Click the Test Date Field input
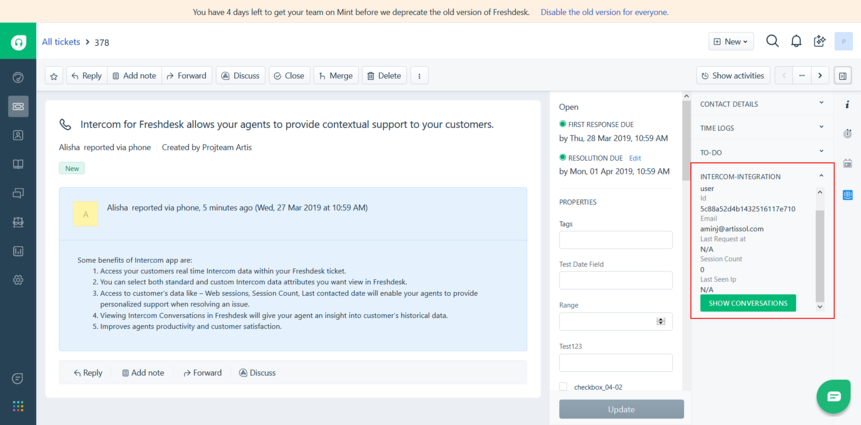The height and width of the screenshot is (425, 861). coord(616,280)
